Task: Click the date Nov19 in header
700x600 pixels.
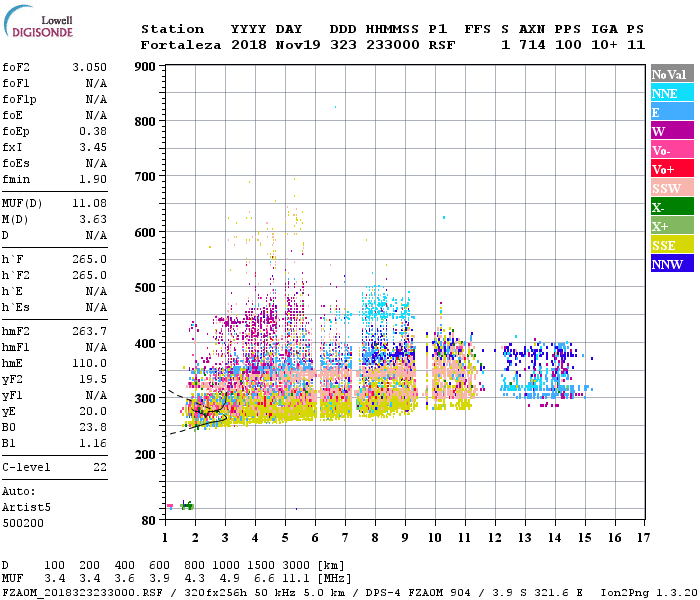Action: pyautogui.click(x=298, y=45)
